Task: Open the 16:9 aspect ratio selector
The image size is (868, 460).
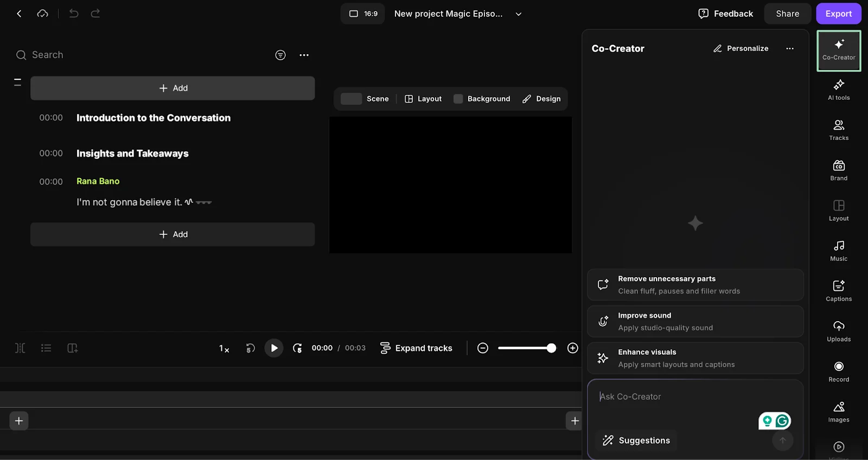Action: 363,14
